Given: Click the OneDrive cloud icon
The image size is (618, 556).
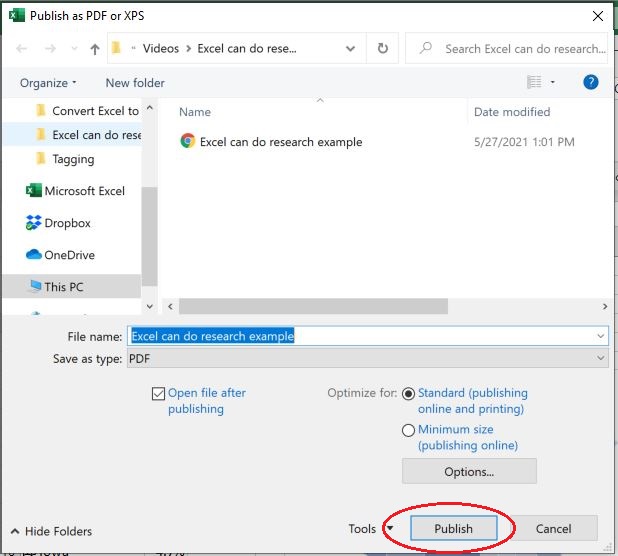Looking at the screenshot, I should (x=34, y=255).
